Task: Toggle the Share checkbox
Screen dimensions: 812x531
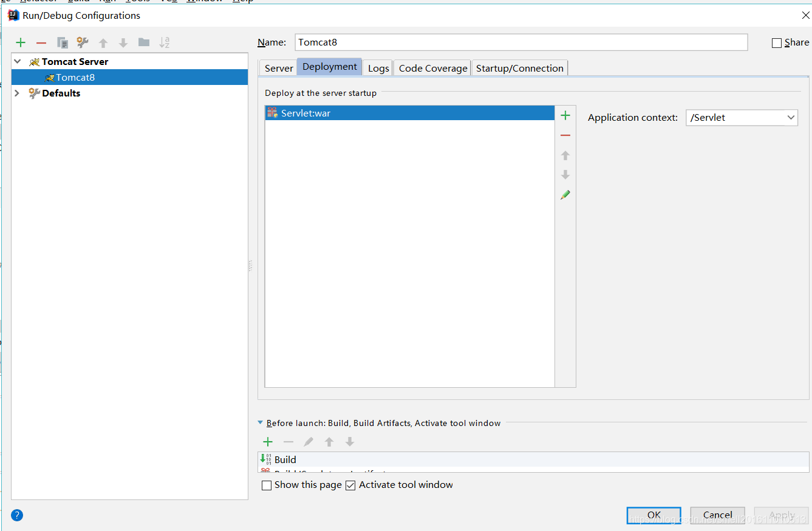Action: 776,42
